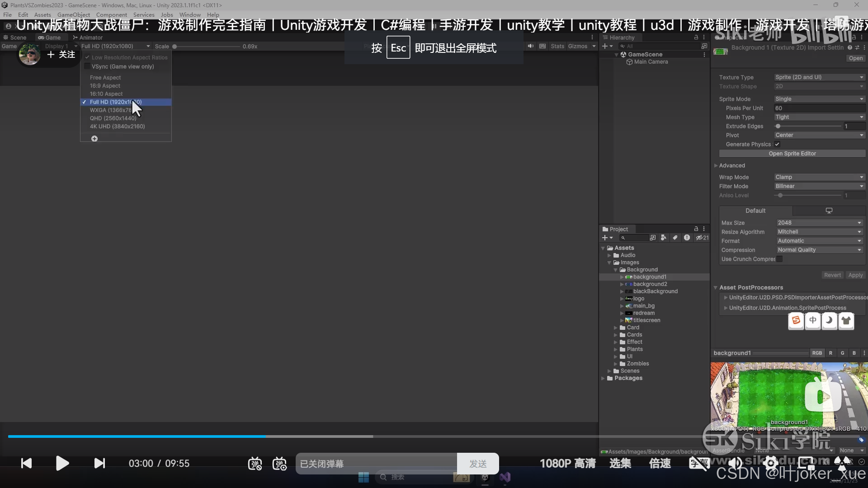
Task: Lock the Project panel with the padlock icon
Action: 697,229
